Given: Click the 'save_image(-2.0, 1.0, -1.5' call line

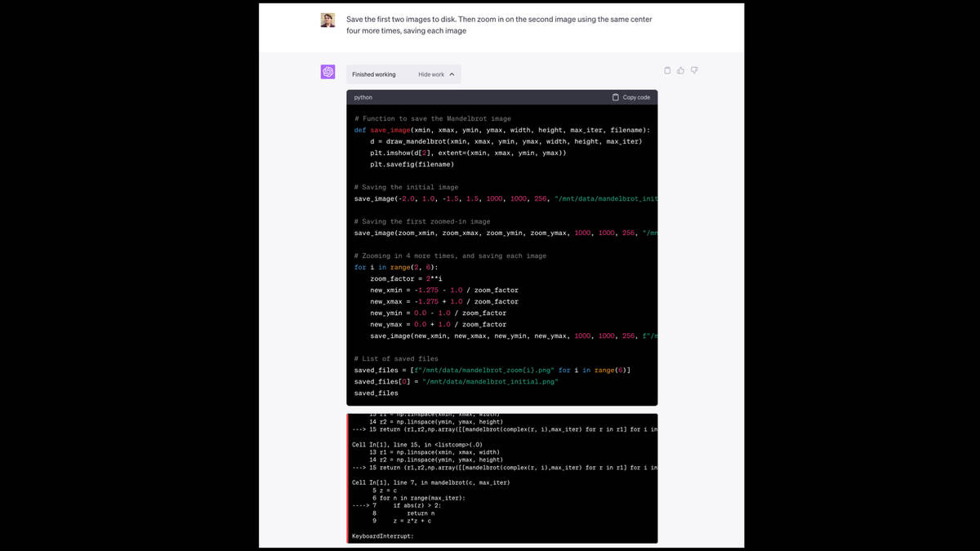Looking at the screenshot, I should [x=506, y=198].
